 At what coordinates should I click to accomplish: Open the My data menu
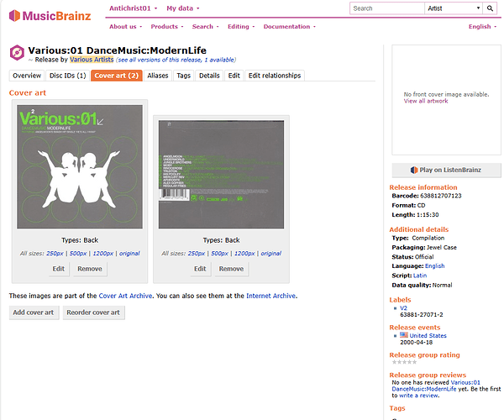183,8
